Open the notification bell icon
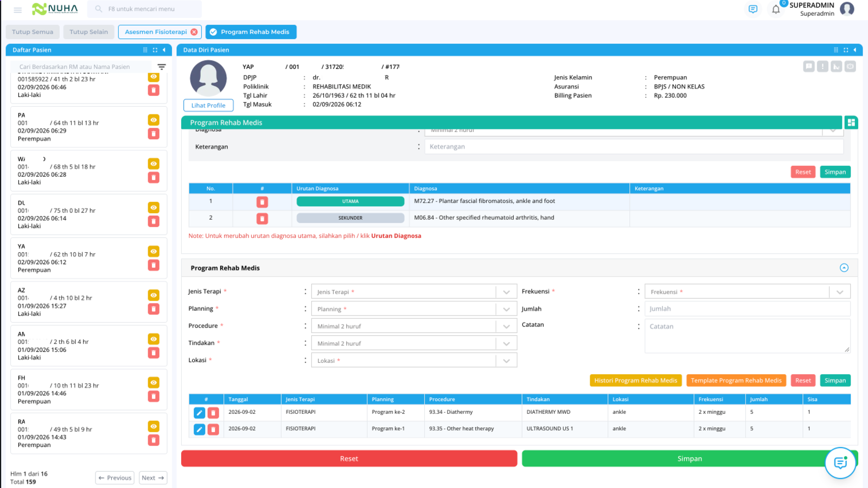868x488 pixels. [776, 9]
